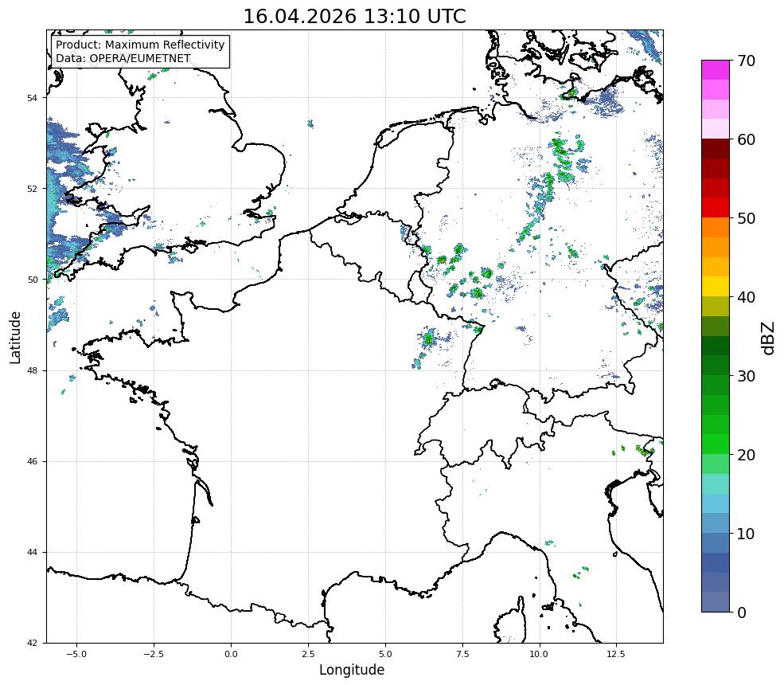Viewport: 784px width, 685px height.
Task: Click the dark green 30 dBZ colorbar band
Action: 715,366
